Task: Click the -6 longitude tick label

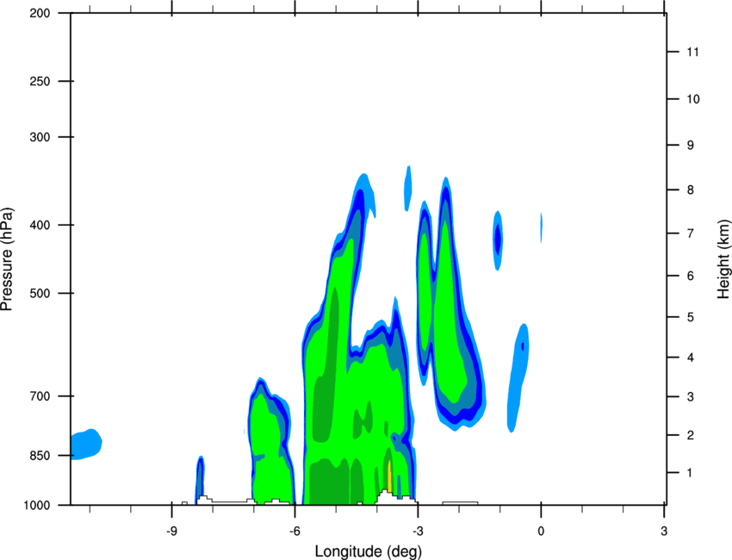Action: [x=295, y=531]
